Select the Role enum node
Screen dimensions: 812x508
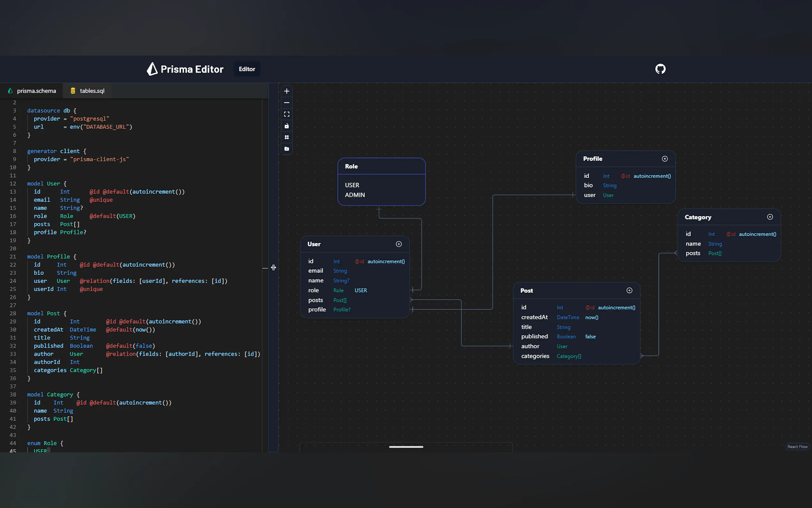click(381, 182)
